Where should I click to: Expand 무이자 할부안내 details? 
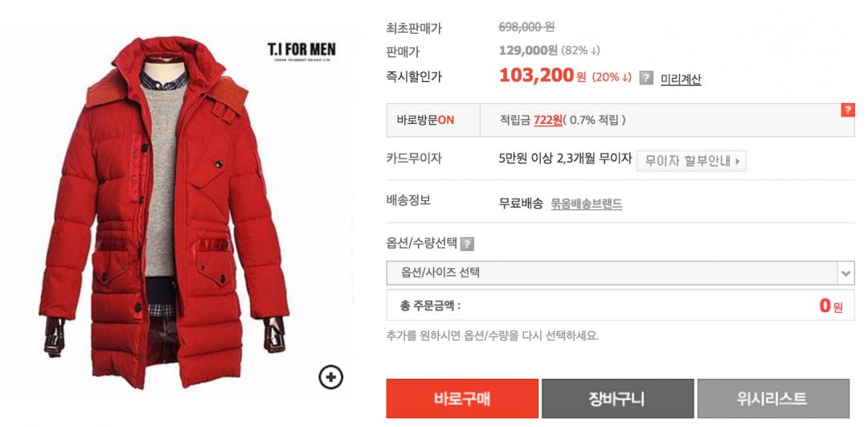tap(691, 161)
